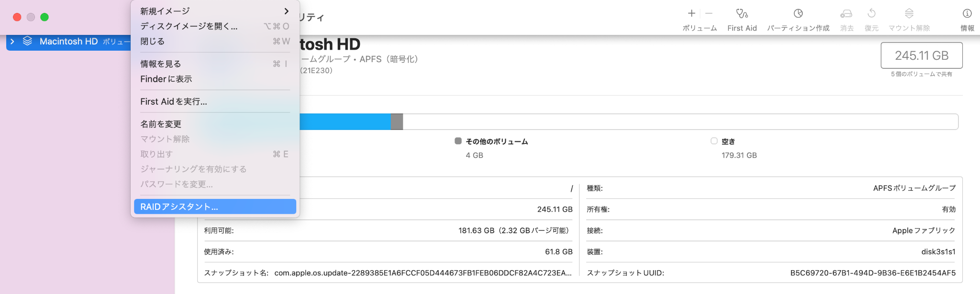Click the Macintosh HD volume stack icon
The image size is (980, 294).
(x=27, y=41)
